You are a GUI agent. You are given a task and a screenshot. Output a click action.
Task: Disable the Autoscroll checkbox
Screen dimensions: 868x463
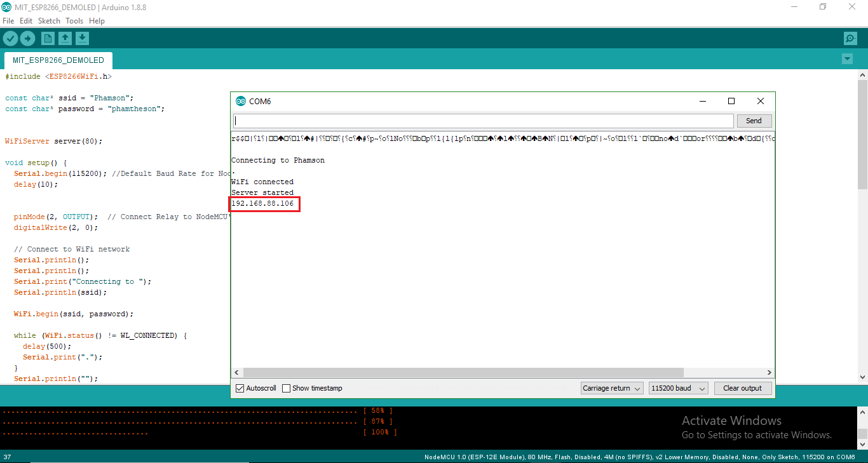point(240,388)
